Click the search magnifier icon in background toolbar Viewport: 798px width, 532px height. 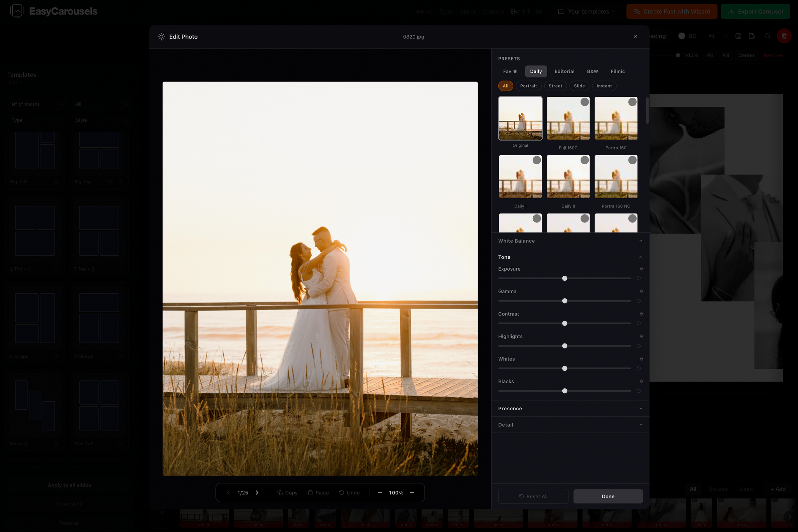pyautogui.click(x=767, y=36)
